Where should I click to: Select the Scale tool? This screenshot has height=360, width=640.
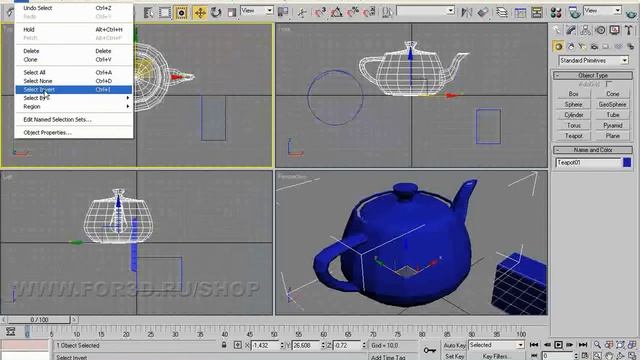pos(232,13)
